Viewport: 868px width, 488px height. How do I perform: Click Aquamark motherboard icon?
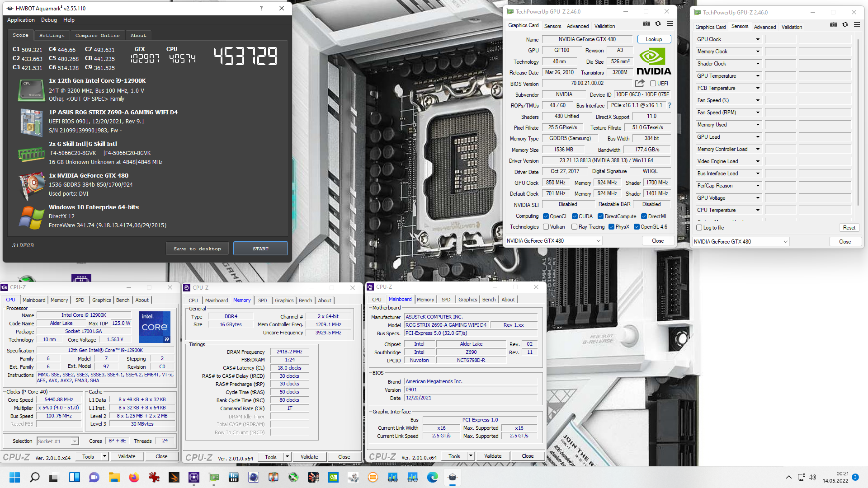[31, 122]
